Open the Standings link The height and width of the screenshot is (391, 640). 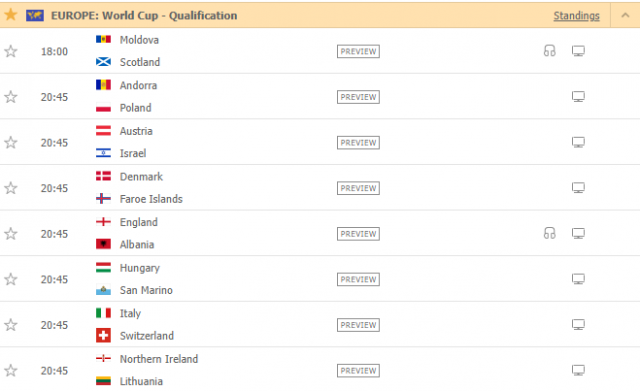click(576, 16)
